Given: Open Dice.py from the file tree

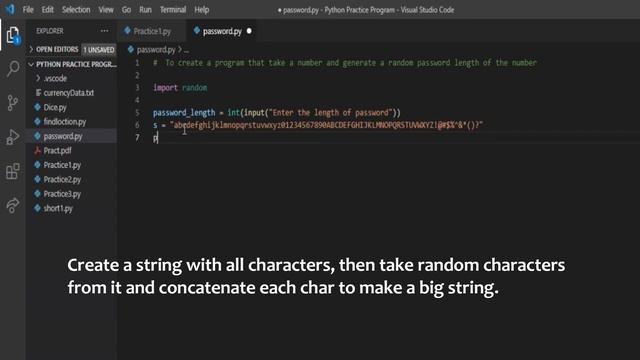Looking at the screenshot, I should click(x=55, y=107).
